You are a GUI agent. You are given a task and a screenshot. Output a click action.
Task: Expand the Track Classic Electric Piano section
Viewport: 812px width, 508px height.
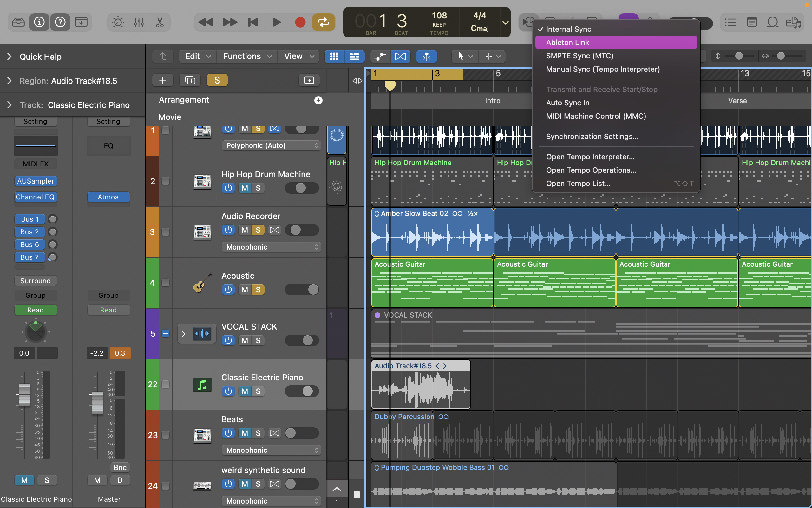pos(10,105)
